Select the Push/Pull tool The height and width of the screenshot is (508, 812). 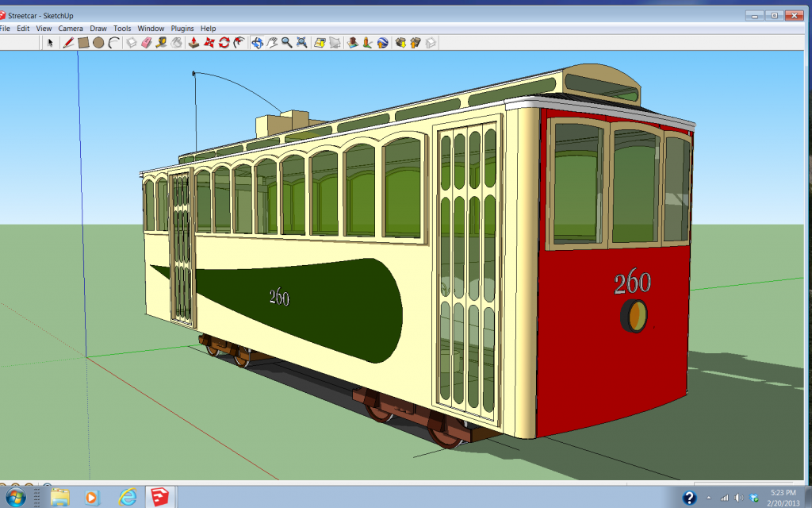pos(193,43)
